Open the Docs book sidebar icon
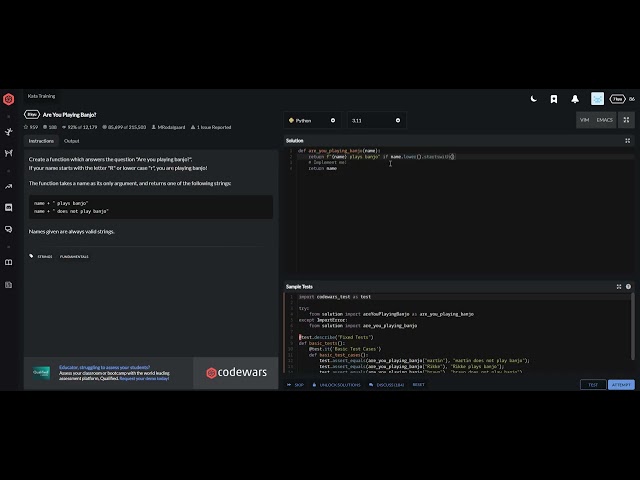640x480 pixels. (9, 262)
